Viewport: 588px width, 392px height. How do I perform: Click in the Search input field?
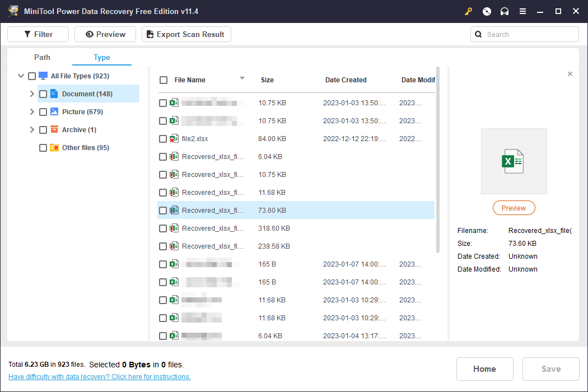(x=529, y=34)
